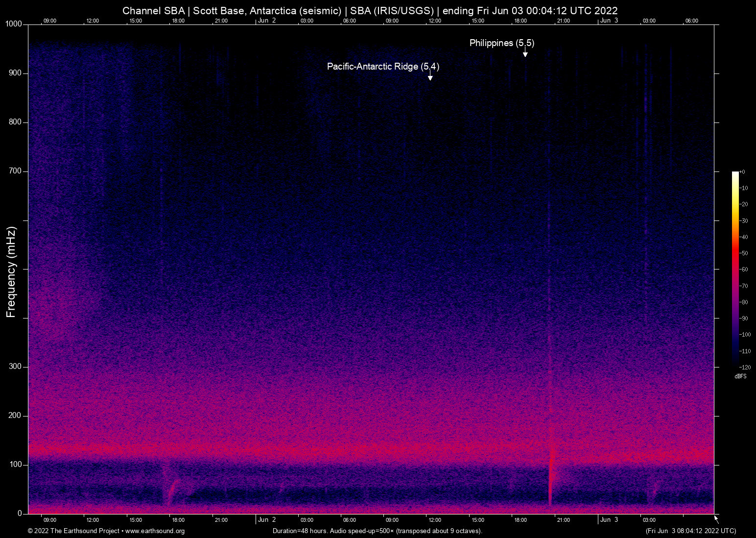Click the -120 mark on the colorbar
The image size is (756, 538).
[x=745, y=367]
